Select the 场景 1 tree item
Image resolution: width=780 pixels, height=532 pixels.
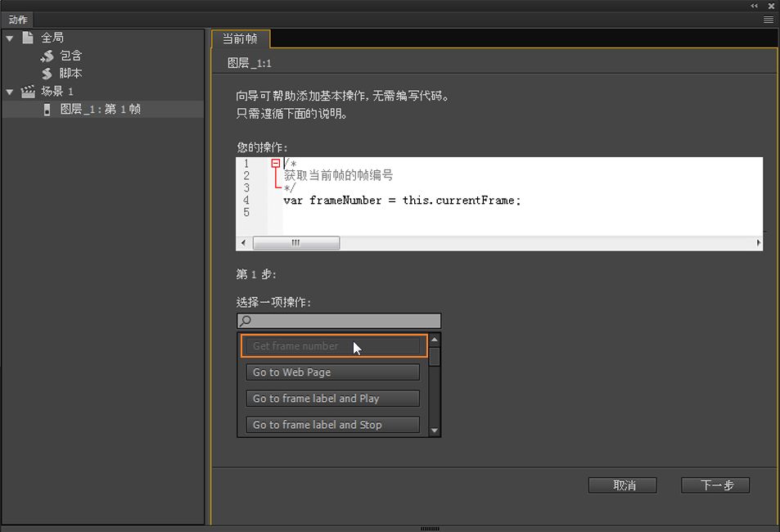click(57, 91)
